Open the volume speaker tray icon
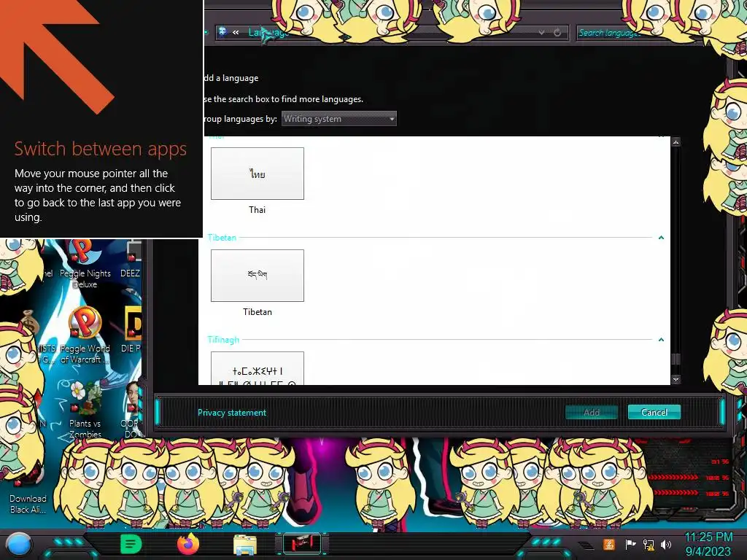Viewport: 747px width, 560px height. coord(665,544)
